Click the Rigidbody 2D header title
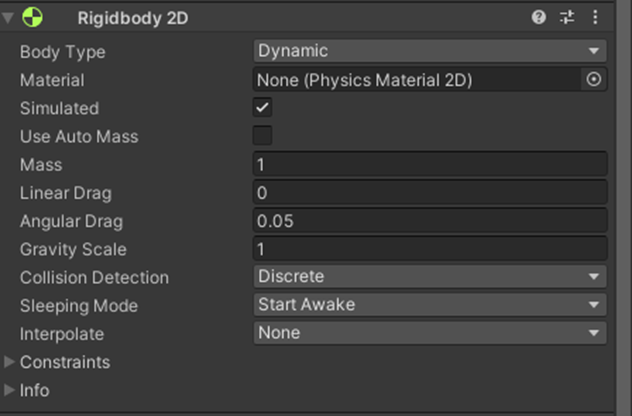The height and width of the screenshot is (416, 632). (x=133, y=18)
